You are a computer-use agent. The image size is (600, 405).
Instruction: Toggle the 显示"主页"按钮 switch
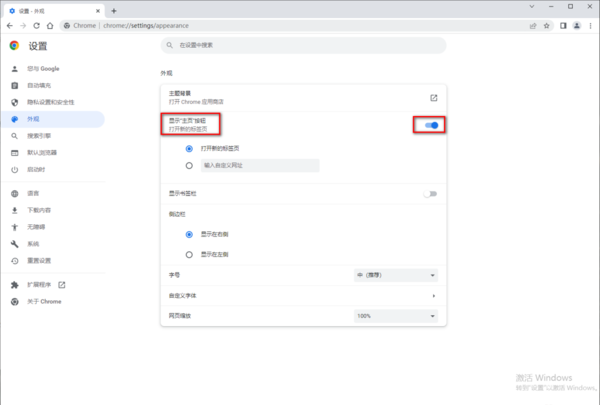431,125
